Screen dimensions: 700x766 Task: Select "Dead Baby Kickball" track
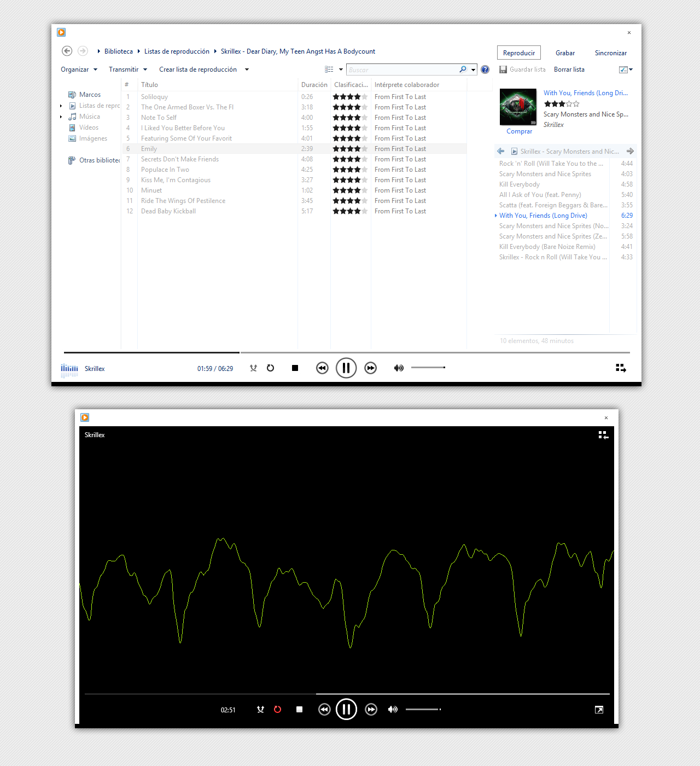[294, 211]
